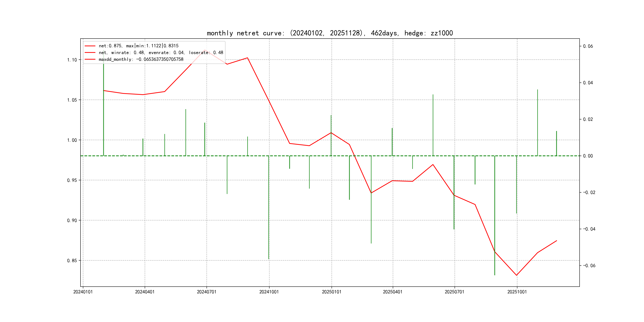This screenshot has height=322, width=644.
Task: Click x-axis label 20250401
Action: point(393,292)
